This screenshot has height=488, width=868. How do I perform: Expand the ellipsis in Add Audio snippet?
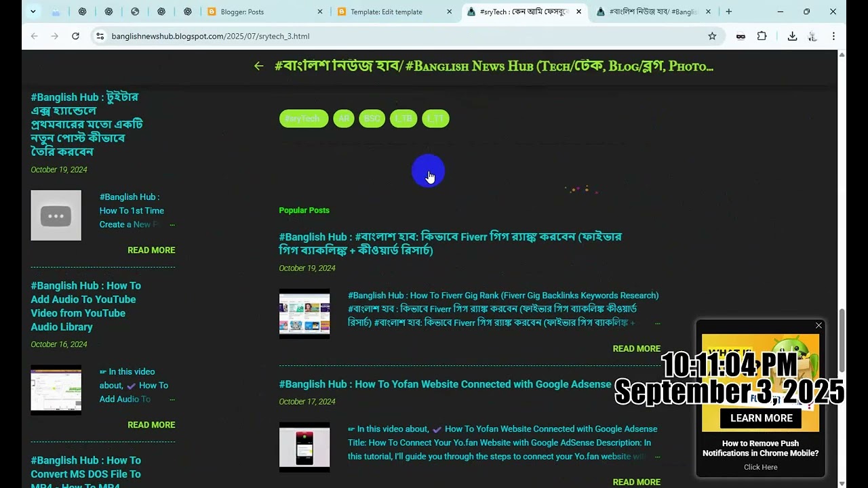tap(172, 400)
